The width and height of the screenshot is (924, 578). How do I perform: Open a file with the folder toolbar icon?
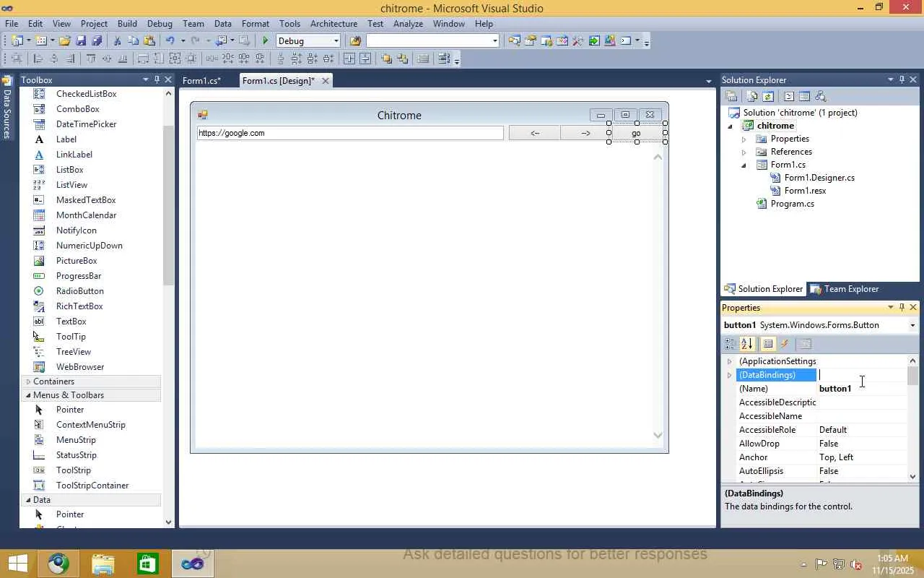pyautogui.click(x=65, y=41)
